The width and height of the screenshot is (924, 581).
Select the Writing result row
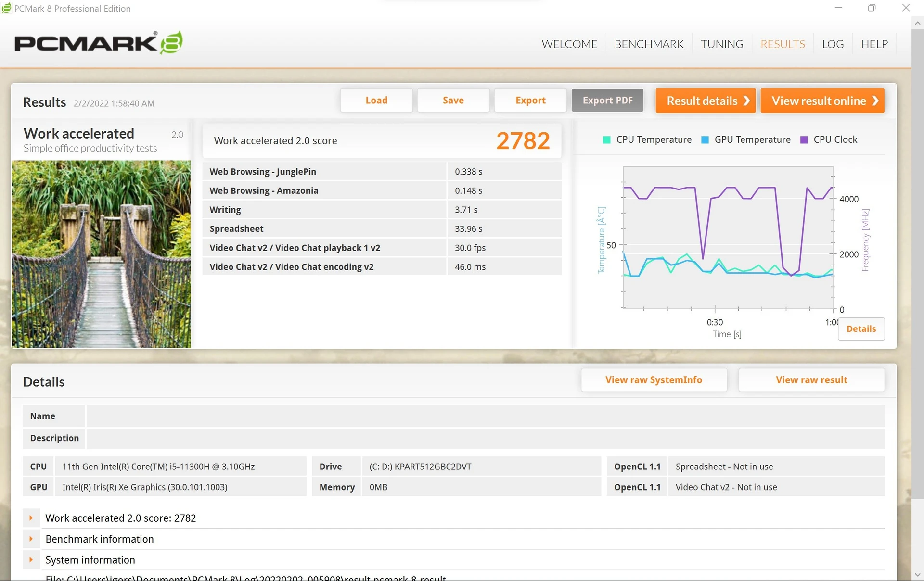[x=382, y=210]
